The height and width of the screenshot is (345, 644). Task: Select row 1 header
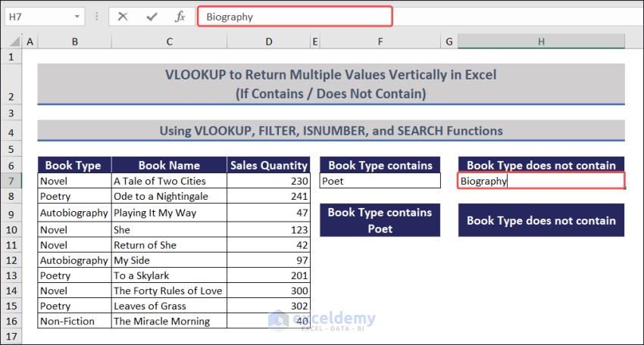point(11,57)
